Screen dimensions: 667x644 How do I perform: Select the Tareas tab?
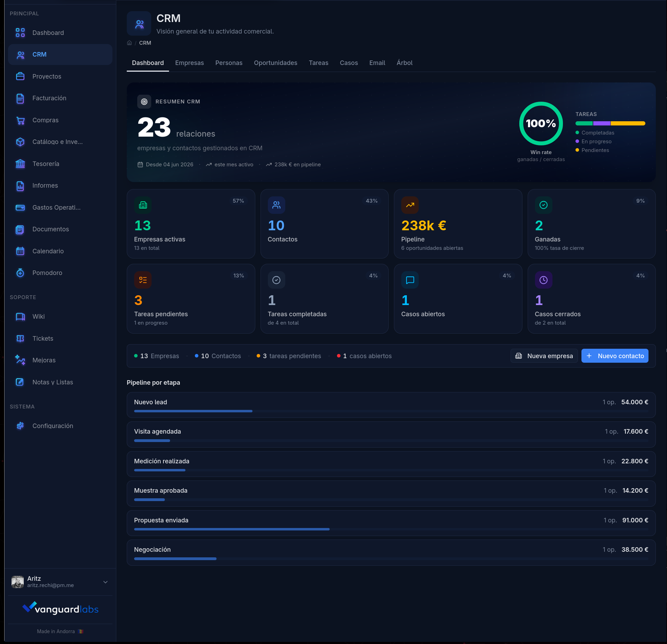318,63
